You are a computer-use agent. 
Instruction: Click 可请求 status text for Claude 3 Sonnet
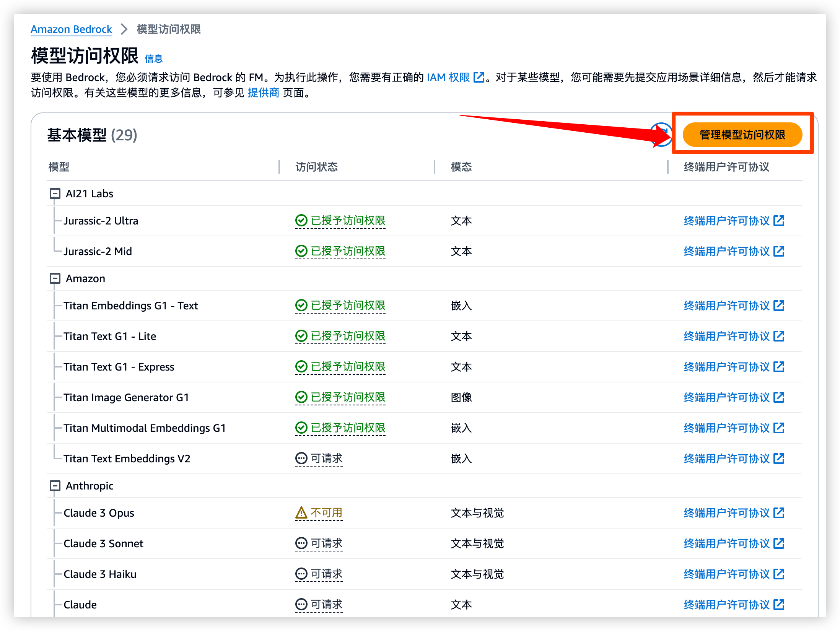click(326, 543)
